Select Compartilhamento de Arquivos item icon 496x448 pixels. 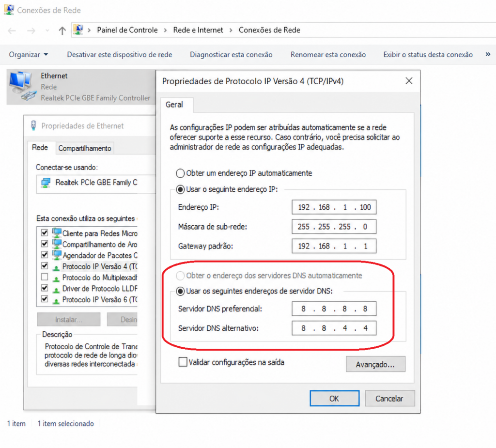[x=57, y=244]
